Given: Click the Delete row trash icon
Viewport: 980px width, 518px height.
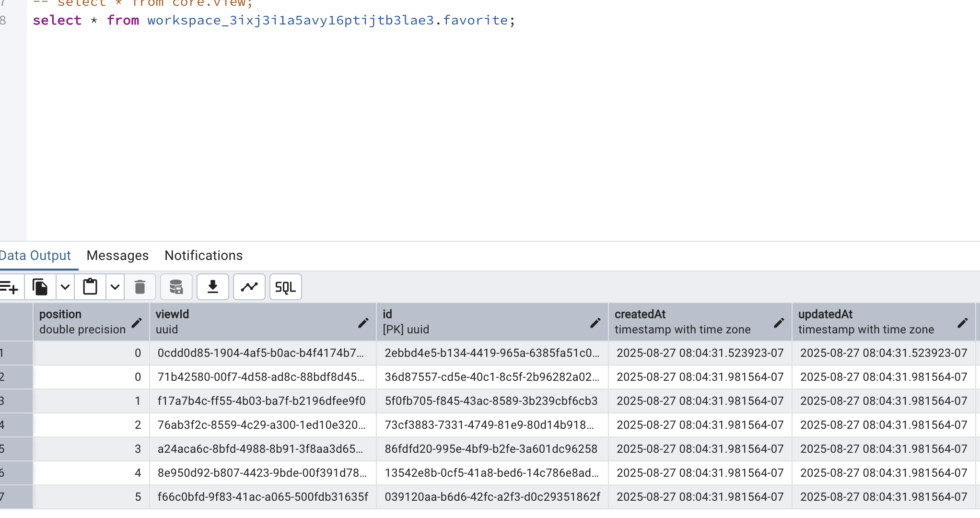Looking at the screenshot, I should [x=140, y=287].
